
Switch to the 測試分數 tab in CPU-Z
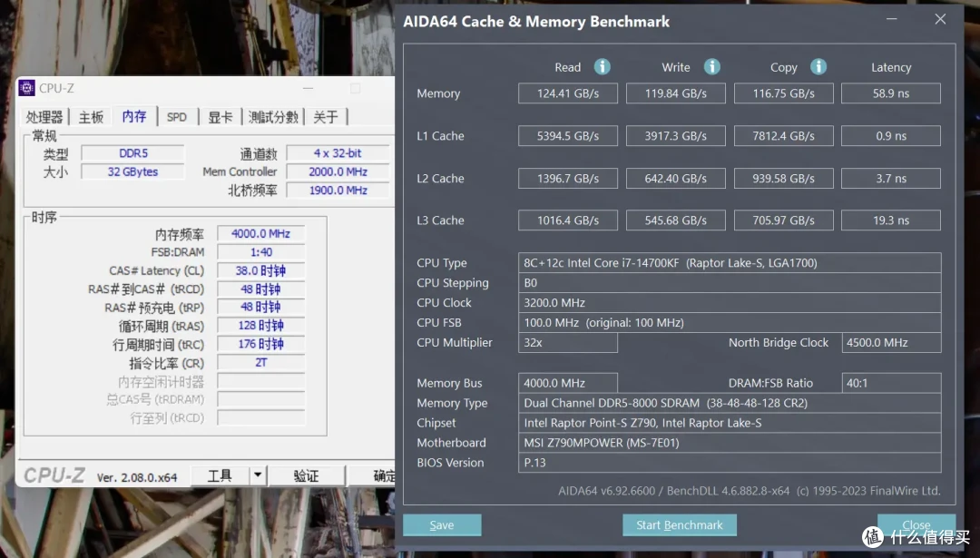point(273,117)
